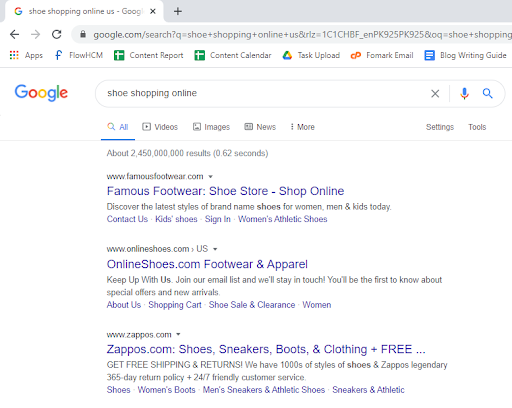
Task: Reload the page with refresh icon
Action: click(x=57, y=34)
